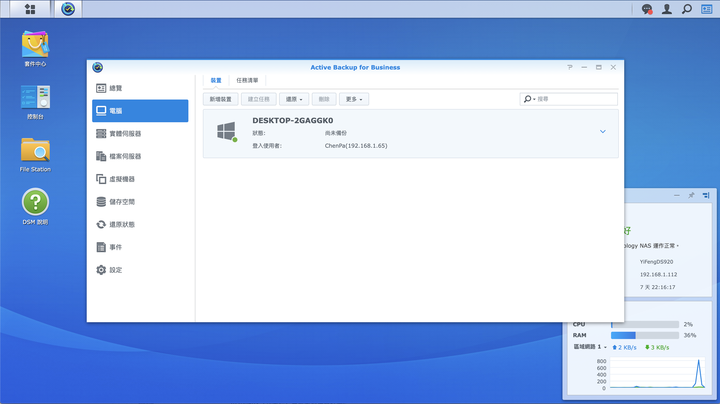Click 192.168.1.112 address in widget
The width and height of the screenshot is (720, 404).
pyautogui.click(x=658, y=275)
